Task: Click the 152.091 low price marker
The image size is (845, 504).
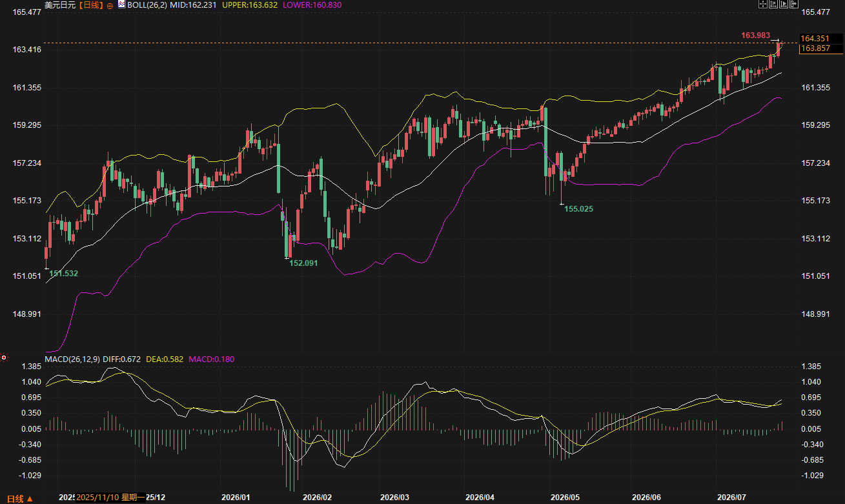Action: 303,263
